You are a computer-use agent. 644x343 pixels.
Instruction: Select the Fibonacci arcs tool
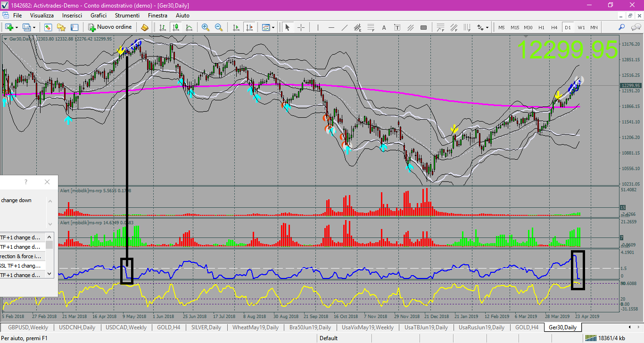(440, 27)
